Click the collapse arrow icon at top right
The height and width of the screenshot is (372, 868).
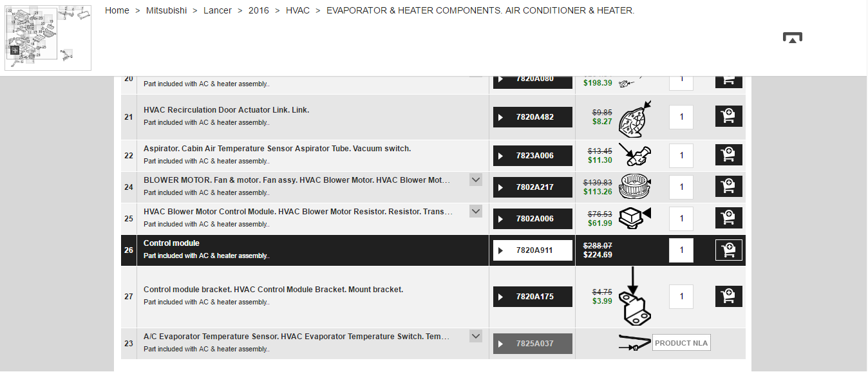click(792, 38)
